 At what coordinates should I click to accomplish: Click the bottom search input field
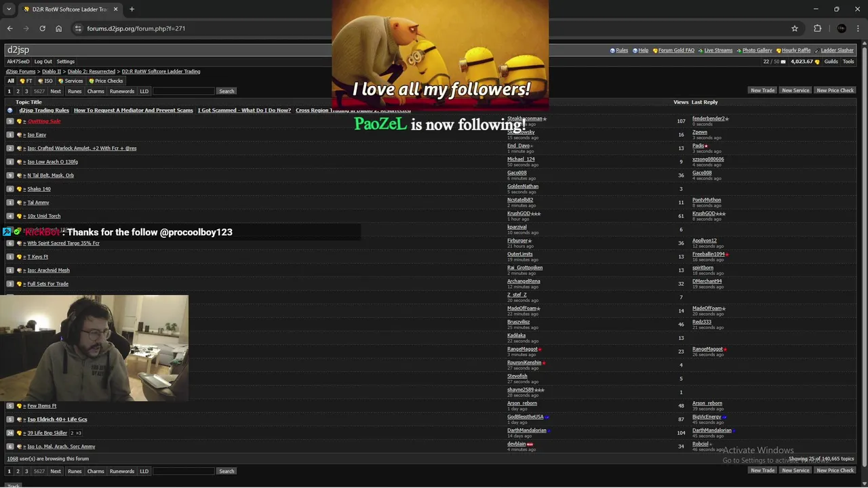click(x=183, y=471)
